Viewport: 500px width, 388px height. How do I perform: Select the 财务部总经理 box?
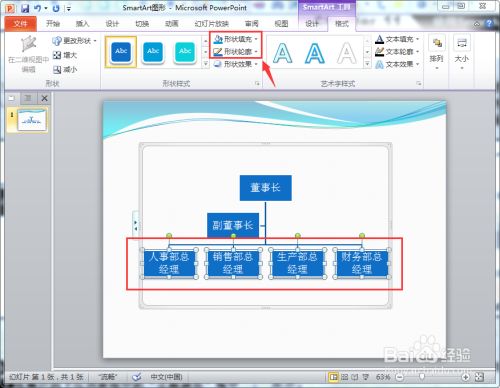362,263
